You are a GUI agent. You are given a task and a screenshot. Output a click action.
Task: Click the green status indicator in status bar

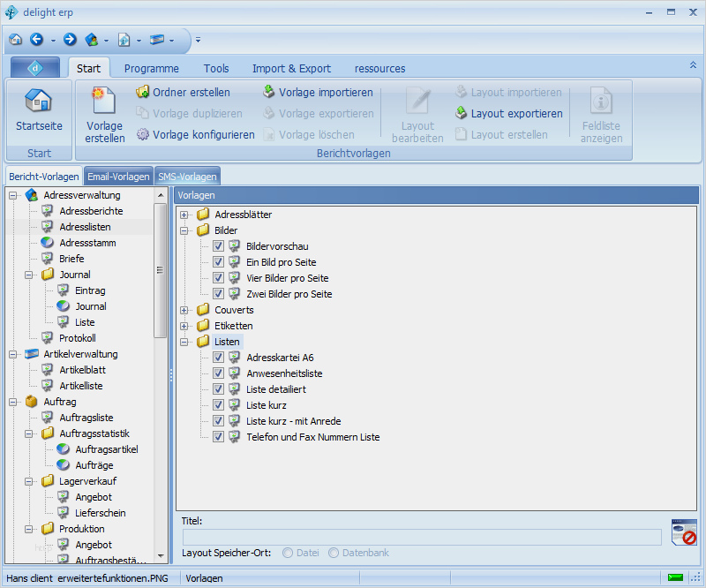pos(675,577)
